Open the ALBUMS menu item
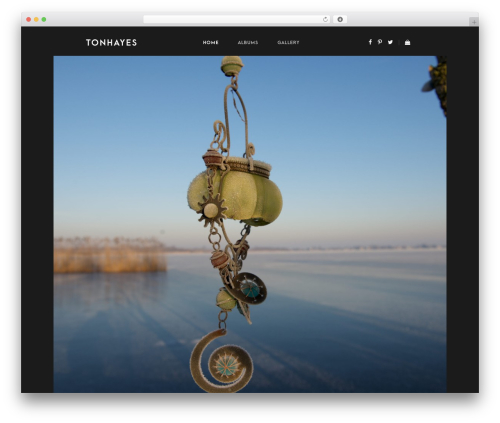This screenshot has height=423, width=500. [248, 42]
